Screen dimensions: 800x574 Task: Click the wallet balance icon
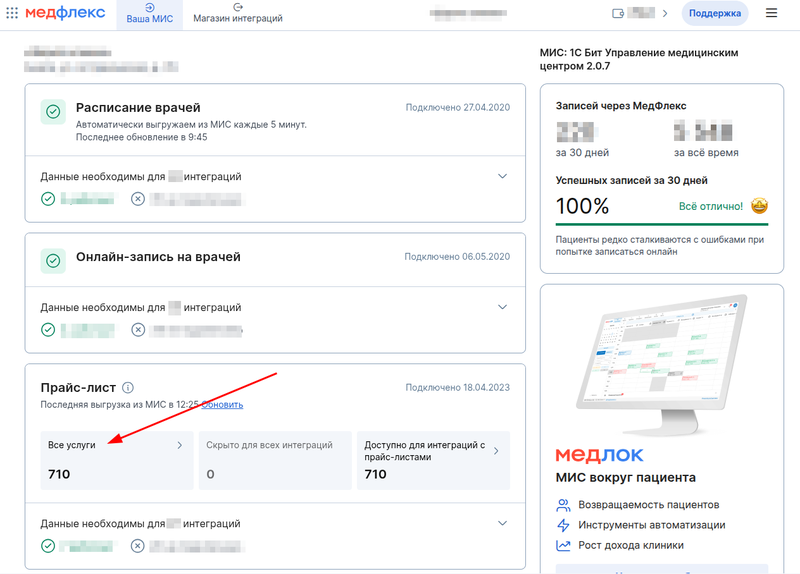click(x=619, y=13)
